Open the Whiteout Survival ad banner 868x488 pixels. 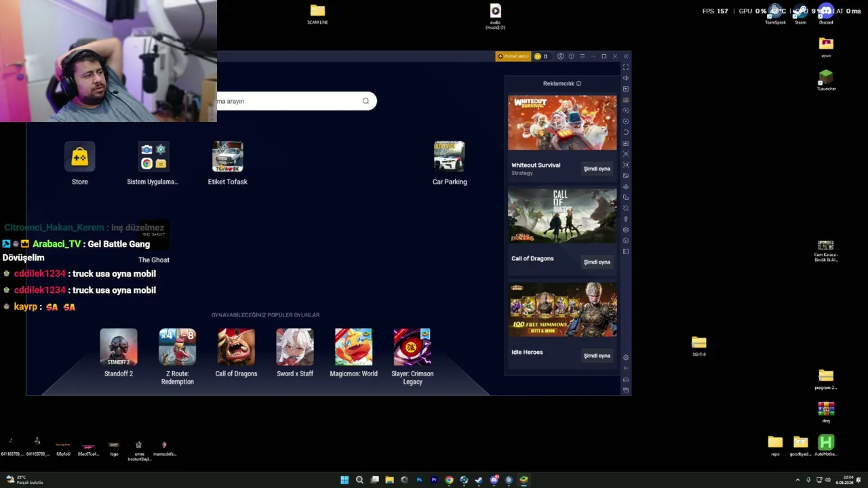click(562, 123)
